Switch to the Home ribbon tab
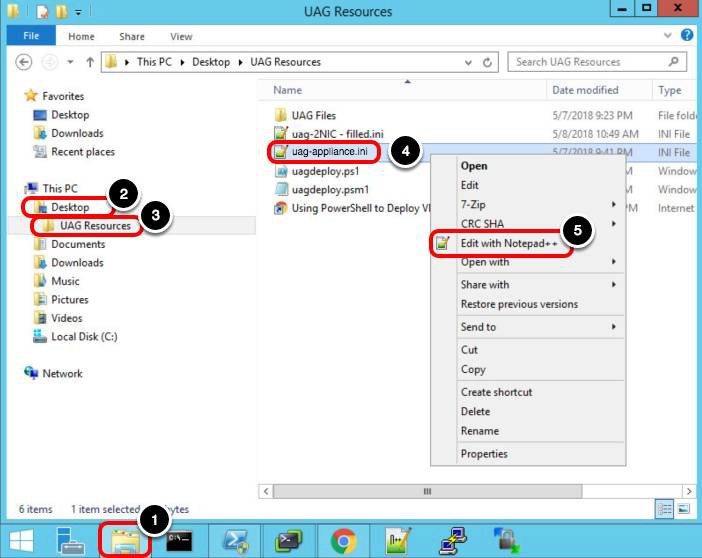The width and height of the screenshot is (702, 558). tap(81, 36)
